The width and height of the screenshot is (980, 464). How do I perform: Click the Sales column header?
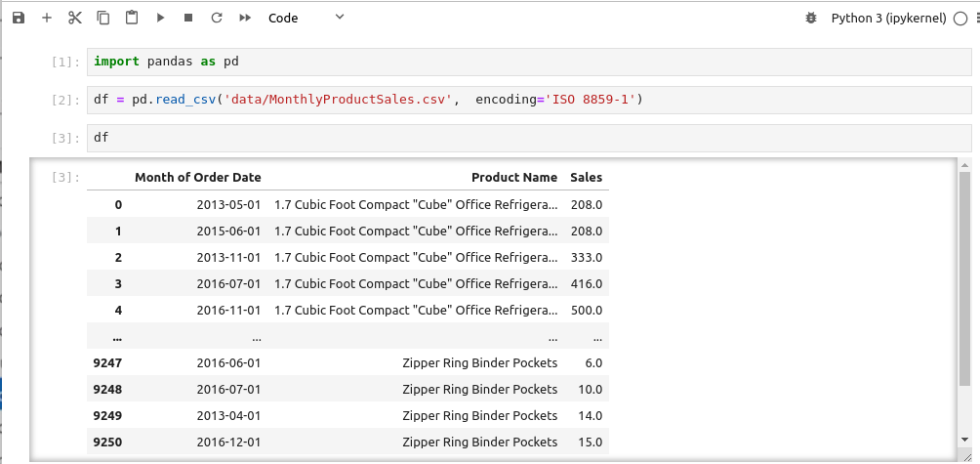click(x=586, y=177)
